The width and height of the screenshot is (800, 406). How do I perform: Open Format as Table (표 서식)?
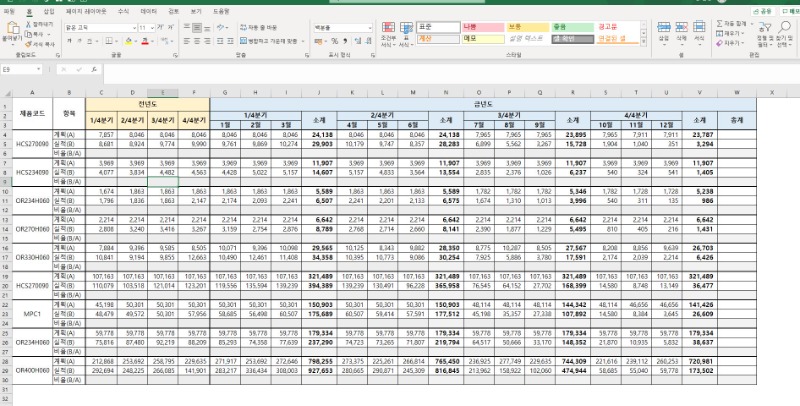pyautogui.click(x=407, y=35)
